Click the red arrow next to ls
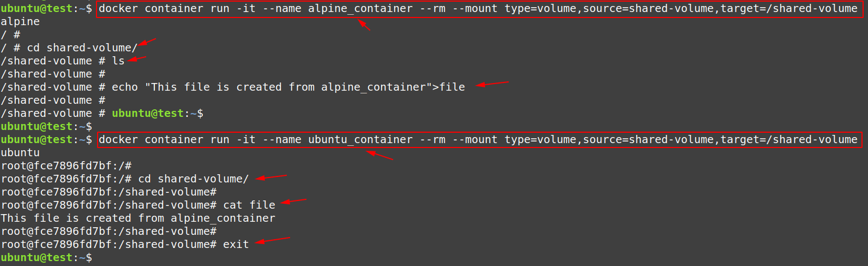This screenshot has height=266, width=868. point(137,58)
